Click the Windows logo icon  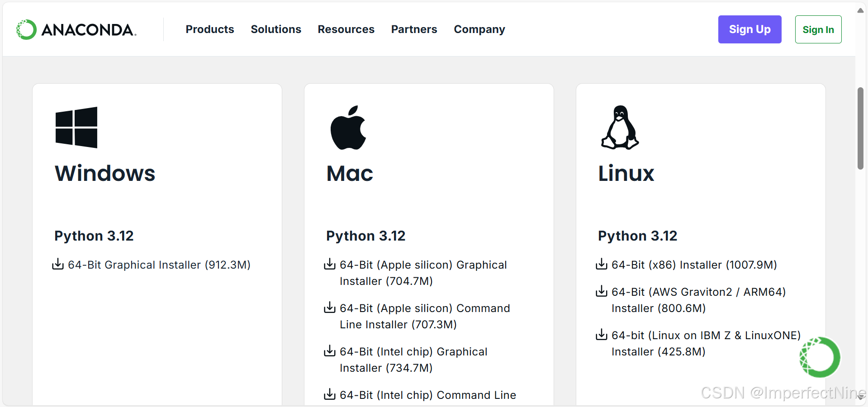point(76,128)
